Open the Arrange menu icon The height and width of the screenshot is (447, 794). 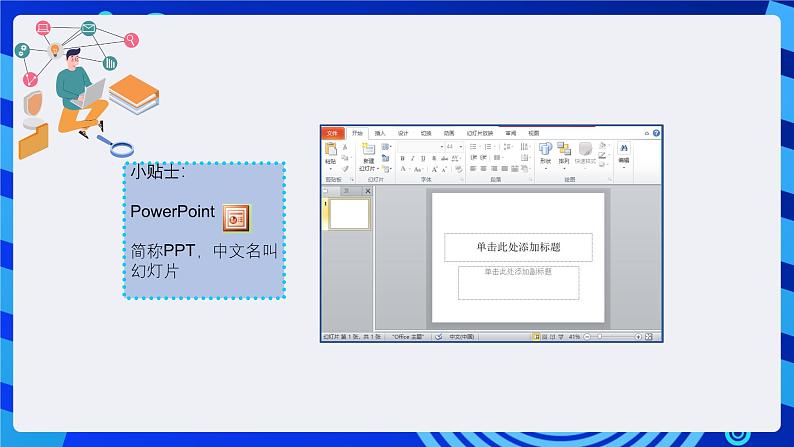coord(564,148)
